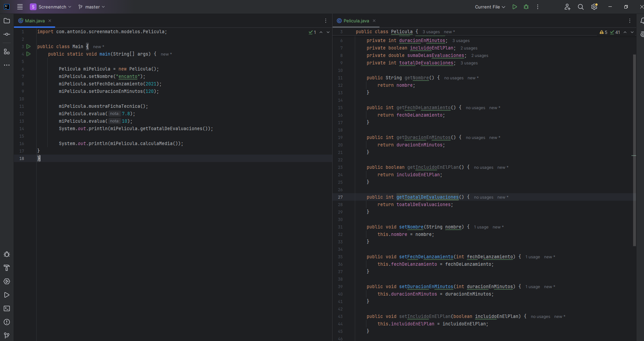The width and height of the screenshot is (644, 341).
Task: Open the Commit tool window
Action: tap(7, 34)
